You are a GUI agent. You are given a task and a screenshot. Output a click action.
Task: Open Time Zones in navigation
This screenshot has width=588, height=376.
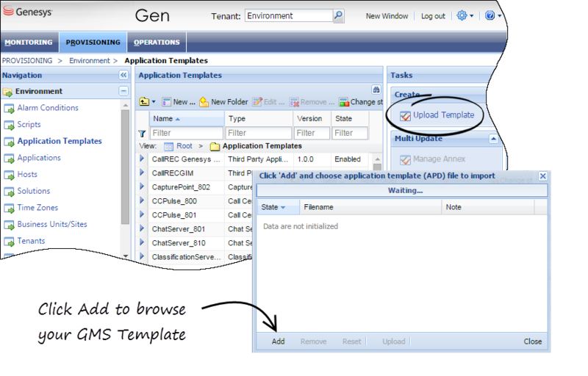(x=37, y=208)
